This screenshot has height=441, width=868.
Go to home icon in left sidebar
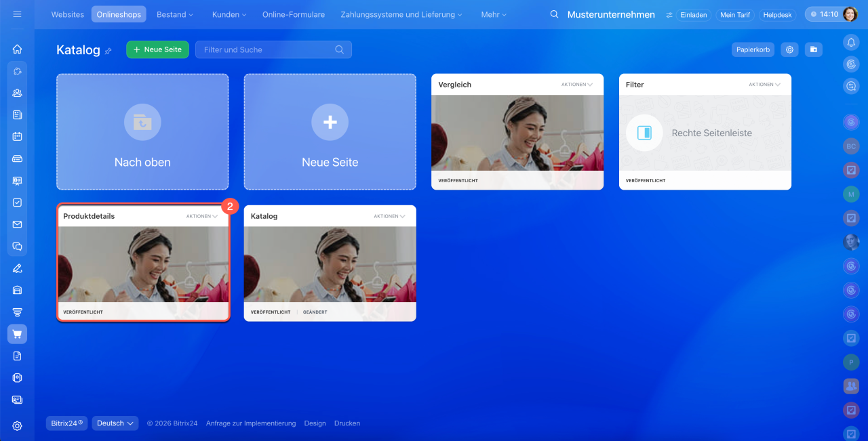tap(17, 49)
